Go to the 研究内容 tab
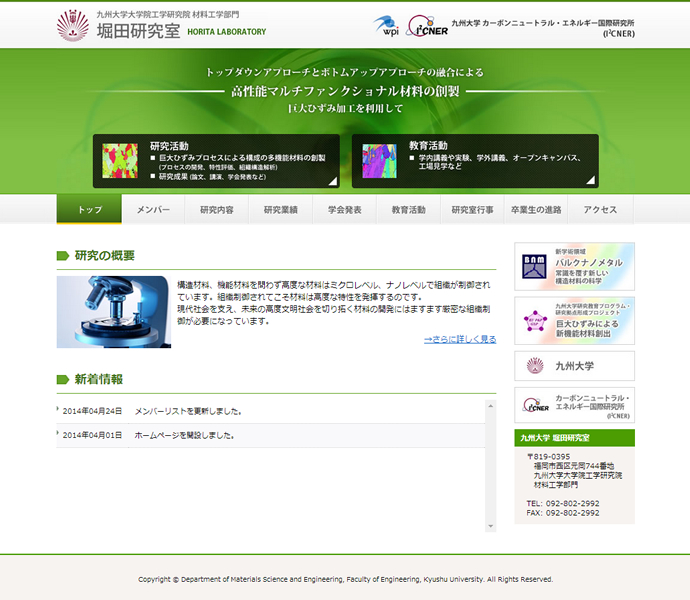 (217, 210)
